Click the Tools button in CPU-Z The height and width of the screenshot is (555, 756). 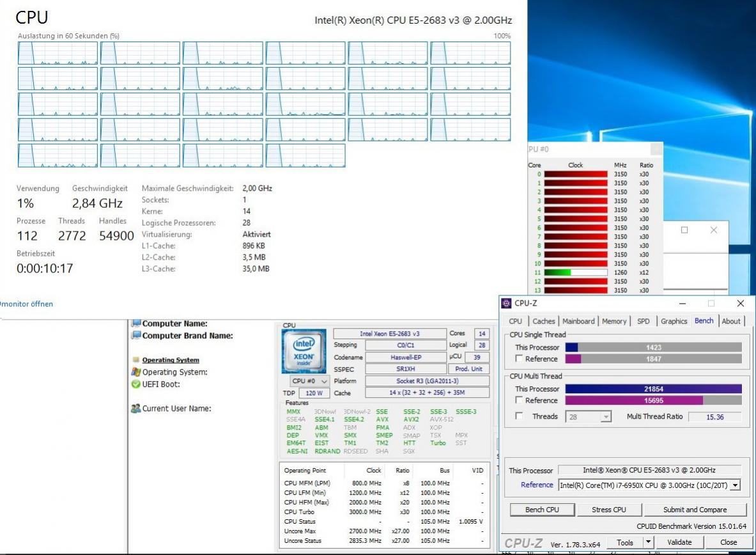625,542
